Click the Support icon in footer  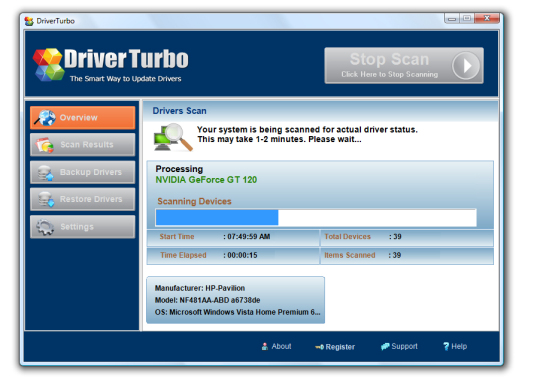[385, 346]
